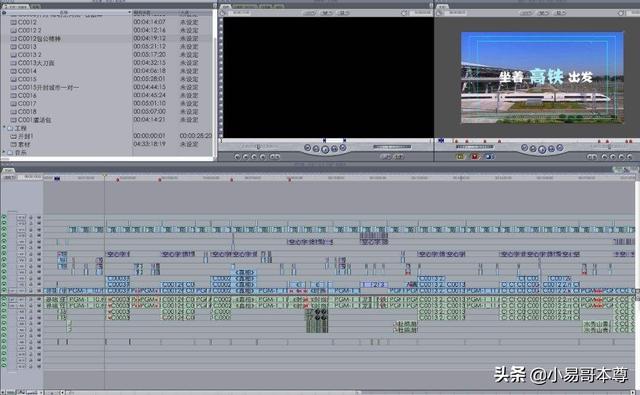
Task: Click the blue replace edit button in Canvas
Action: [489, 156]
